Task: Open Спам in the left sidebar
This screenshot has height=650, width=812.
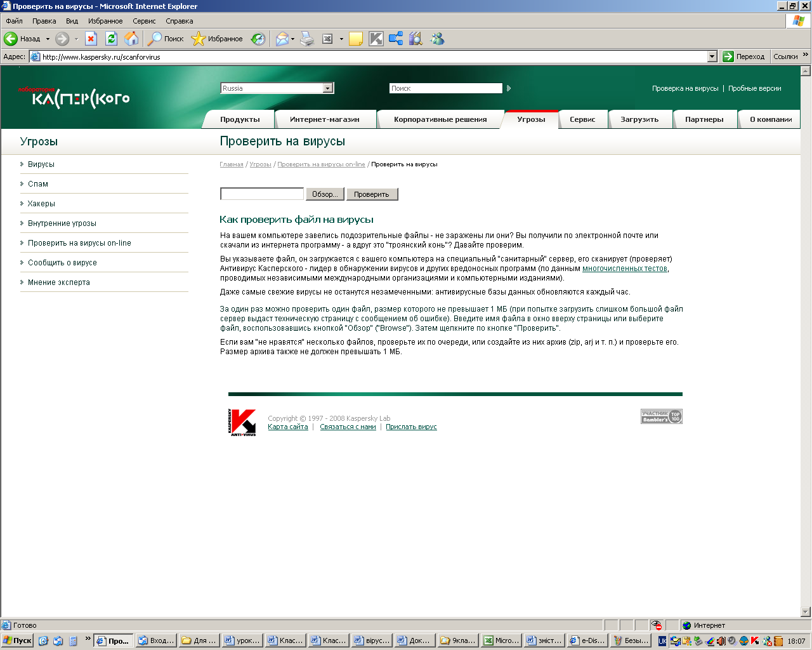Action: coord(38,184)
